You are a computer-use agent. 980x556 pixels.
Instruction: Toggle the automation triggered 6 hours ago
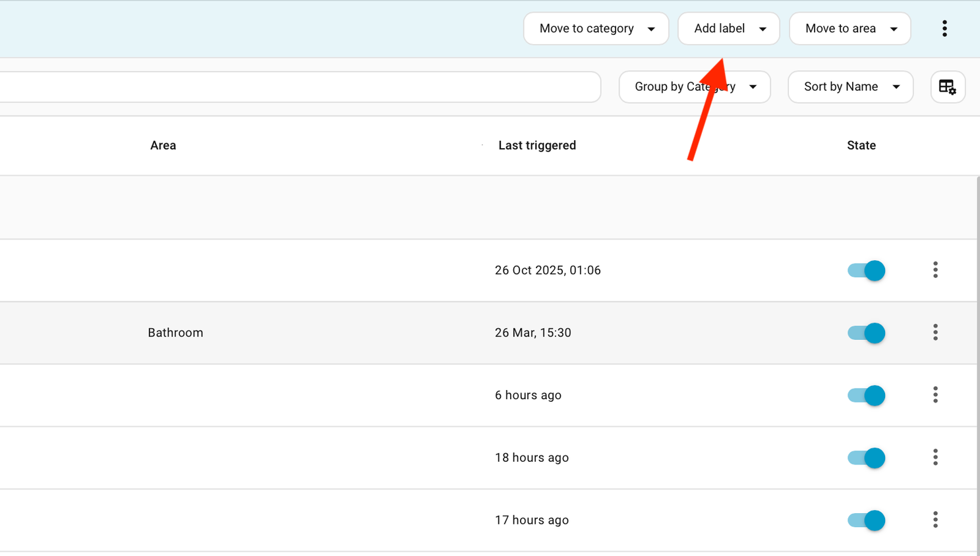point(866,395)
